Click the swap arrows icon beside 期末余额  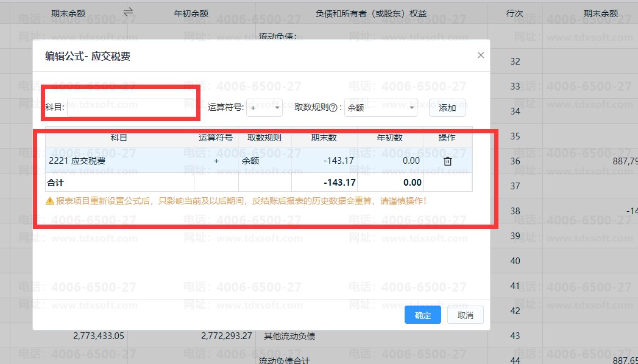pos(128,12)
